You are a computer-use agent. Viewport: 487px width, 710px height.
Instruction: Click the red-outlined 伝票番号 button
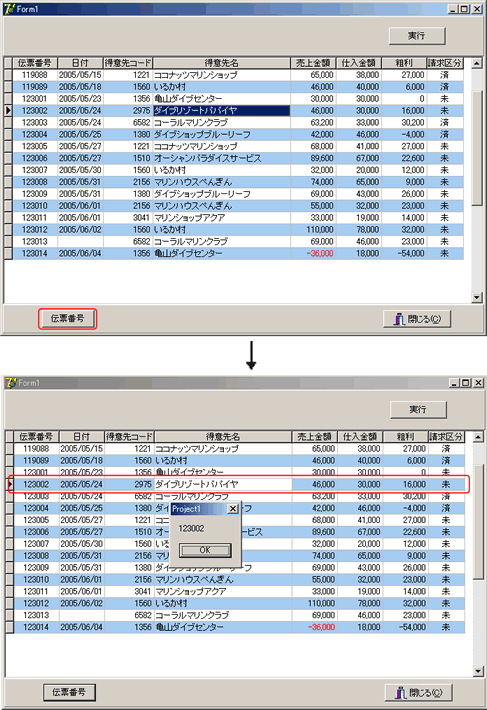click(67, 319)
